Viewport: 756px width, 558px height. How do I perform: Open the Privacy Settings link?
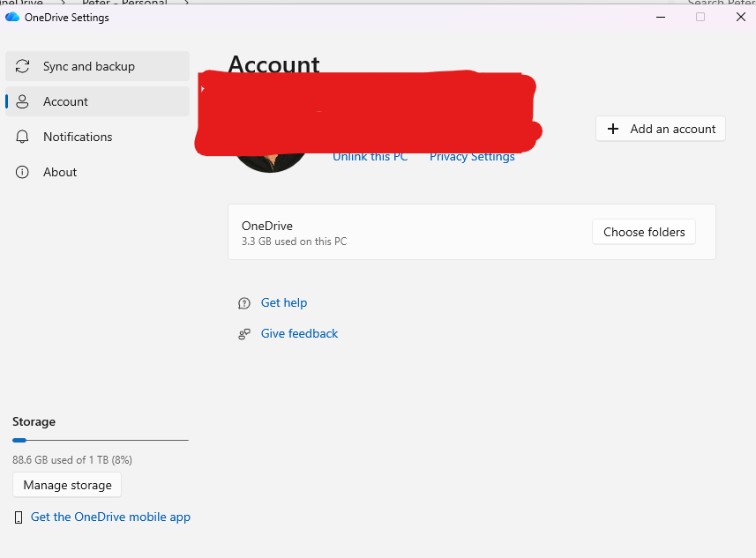click(472, 157)
